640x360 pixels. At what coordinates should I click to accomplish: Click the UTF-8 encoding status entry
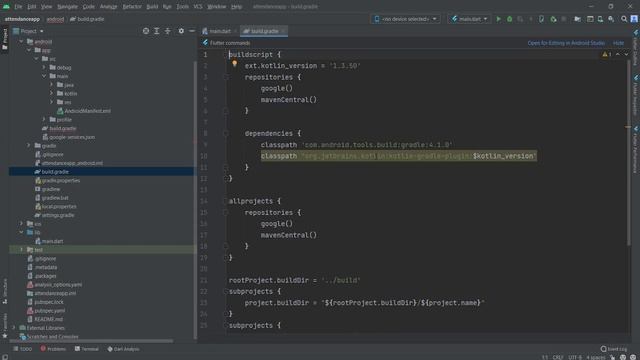[x=575, y=357]
